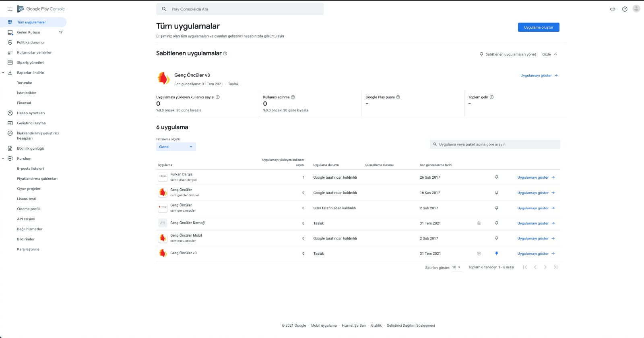This screenshot has height=338, width=644.
Task: Pin the Furkan Dergisi app
Action: (496, 177)
